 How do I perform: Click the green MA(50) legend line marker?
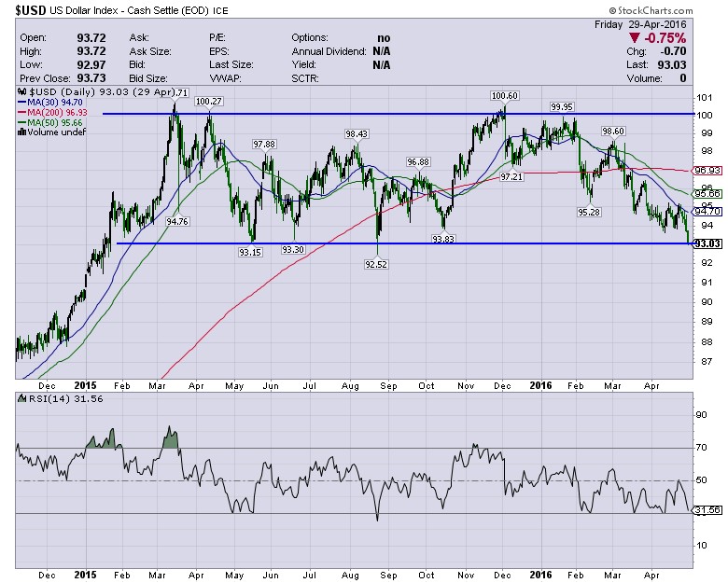click(x=21, y=122)
